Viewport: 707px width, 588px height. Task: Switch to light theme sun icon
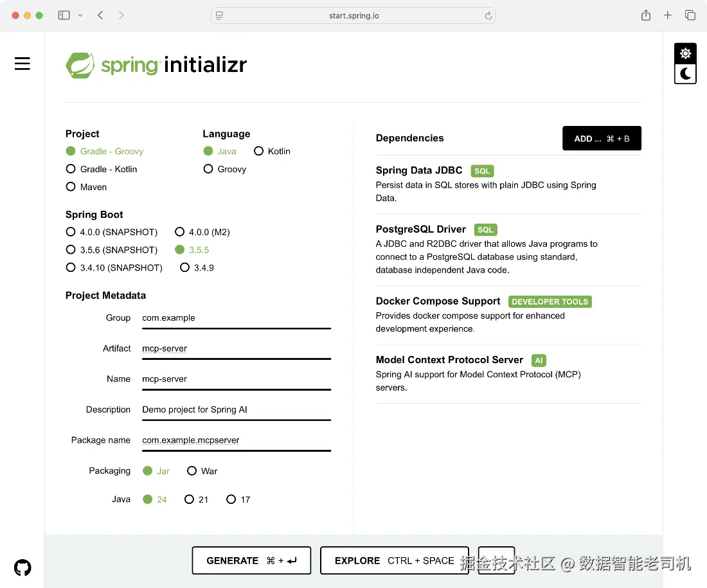click(x=685, y=54)
